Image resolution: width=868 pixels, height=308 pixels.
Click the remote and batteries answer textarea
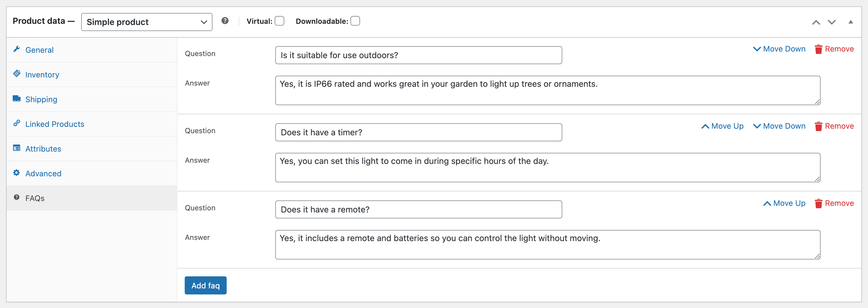547,244
